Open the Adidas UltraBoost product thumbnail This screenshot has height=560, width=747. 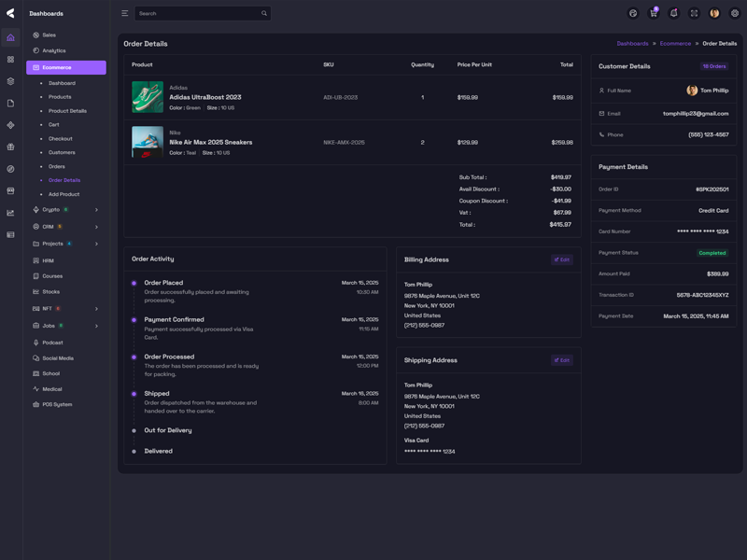[x=148, y=97]
